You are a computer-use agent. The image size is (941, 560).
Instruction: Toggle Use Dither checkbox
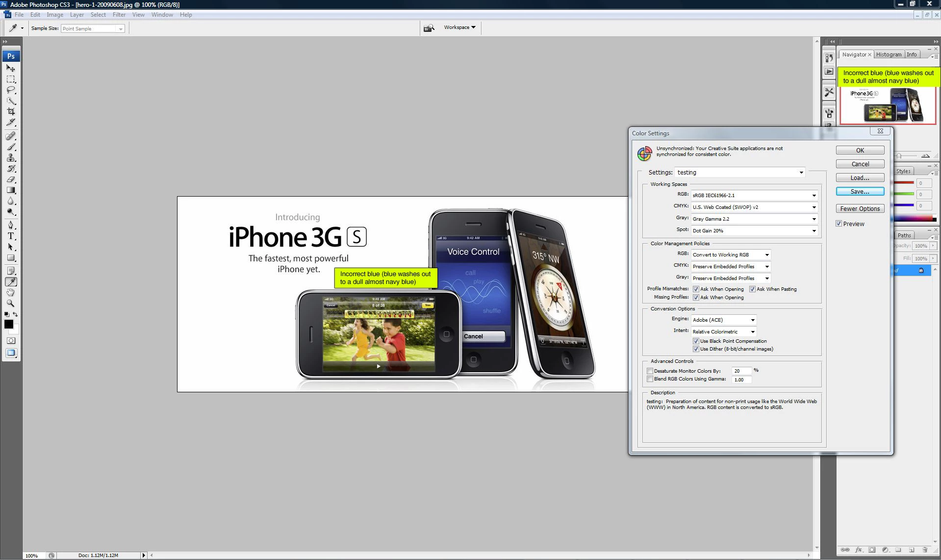(x=696, y=349)
